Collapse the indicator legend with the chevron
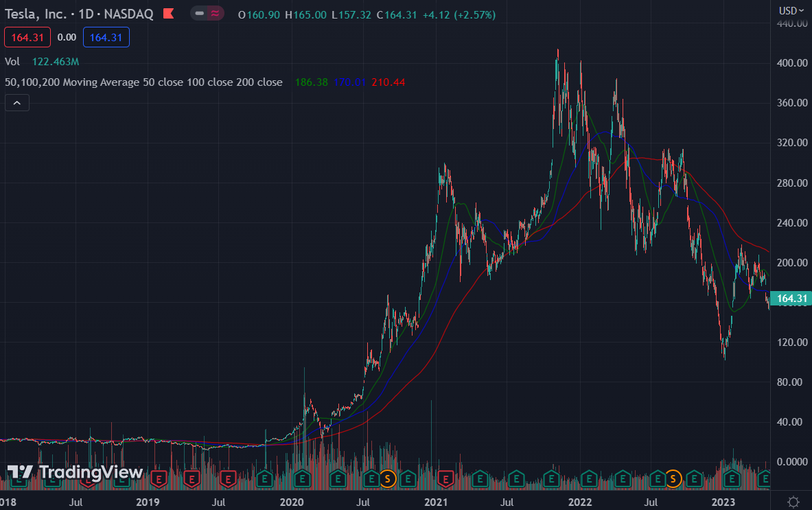 click(17, 102)
